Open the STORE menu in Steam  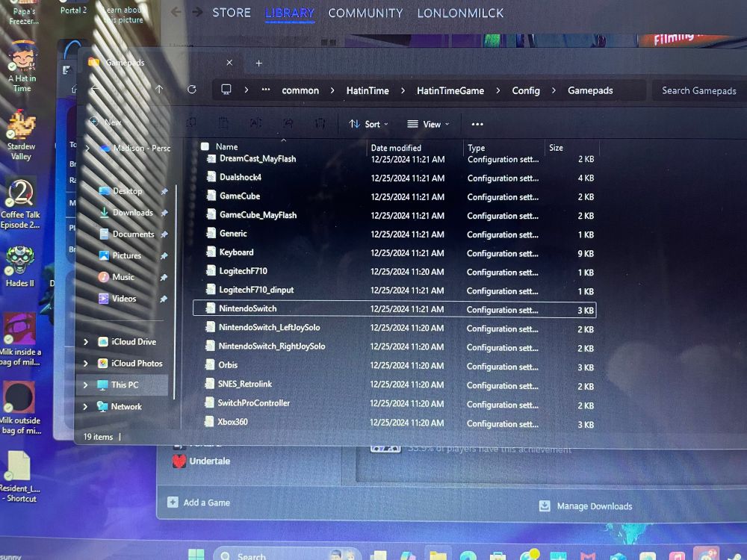click(x=231, y=12)
